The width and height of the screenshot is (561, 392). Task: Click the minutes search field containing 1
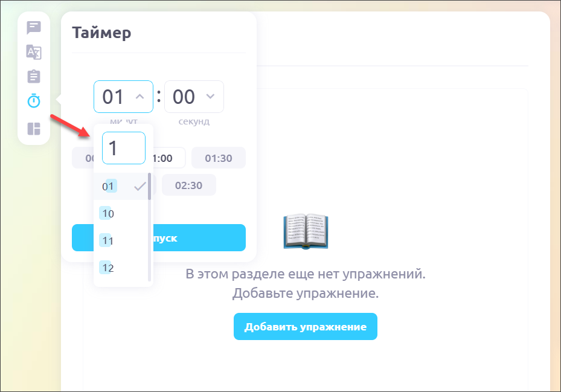124,148
